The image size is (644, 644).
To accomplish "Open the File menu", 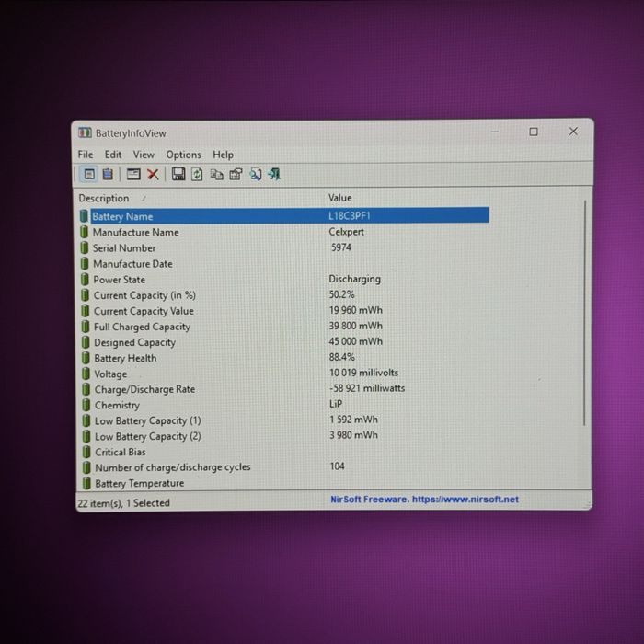I will click(86, 155).
